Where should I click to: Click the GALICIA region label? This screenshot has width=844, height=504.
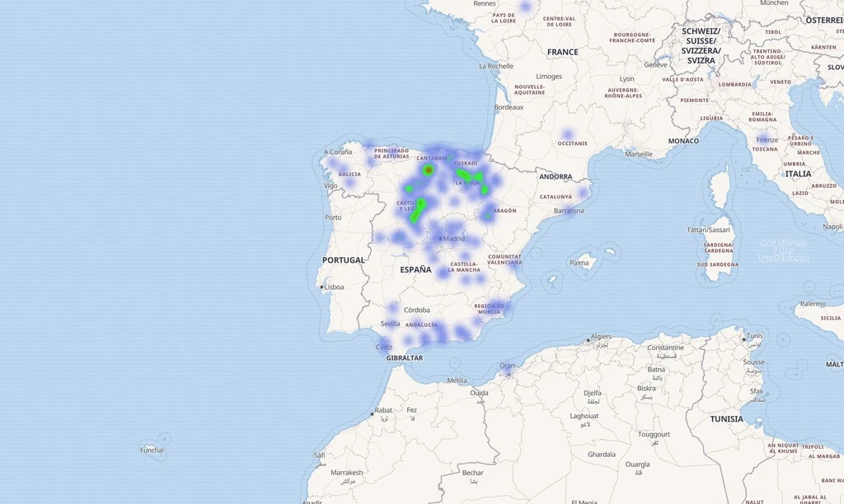click(x=349, y=175)
